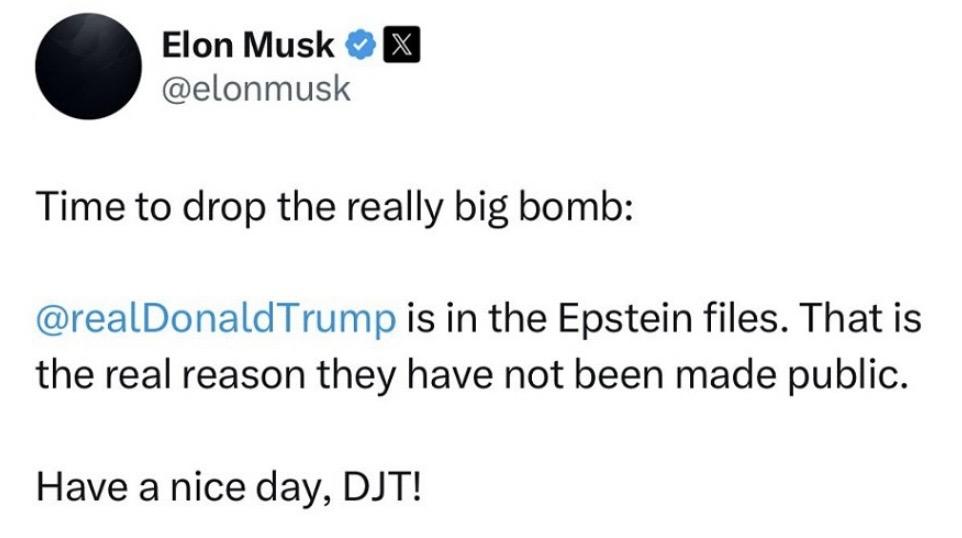
Task: Open the @elonmusk handle link
Action: [256, 89]
